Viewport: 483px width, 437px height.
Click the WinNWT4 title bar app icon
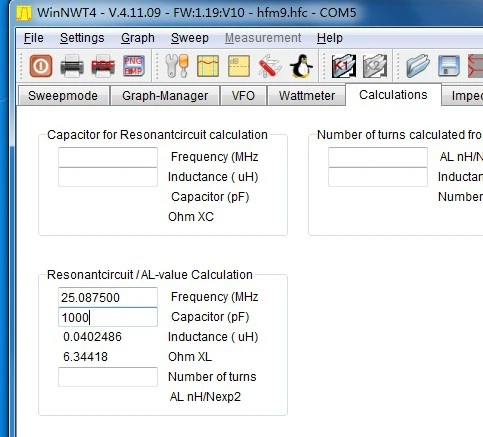click(x=24, y=13)
